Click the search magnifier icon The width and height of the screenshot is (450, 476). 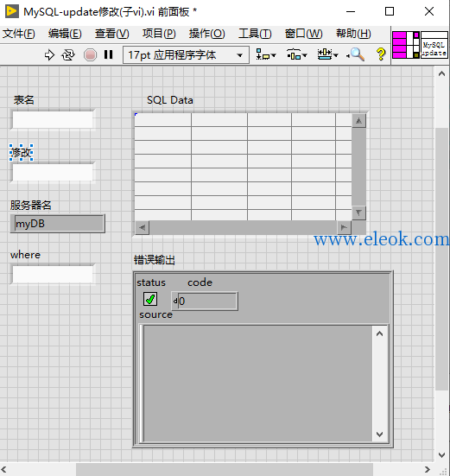pos(356,54)
